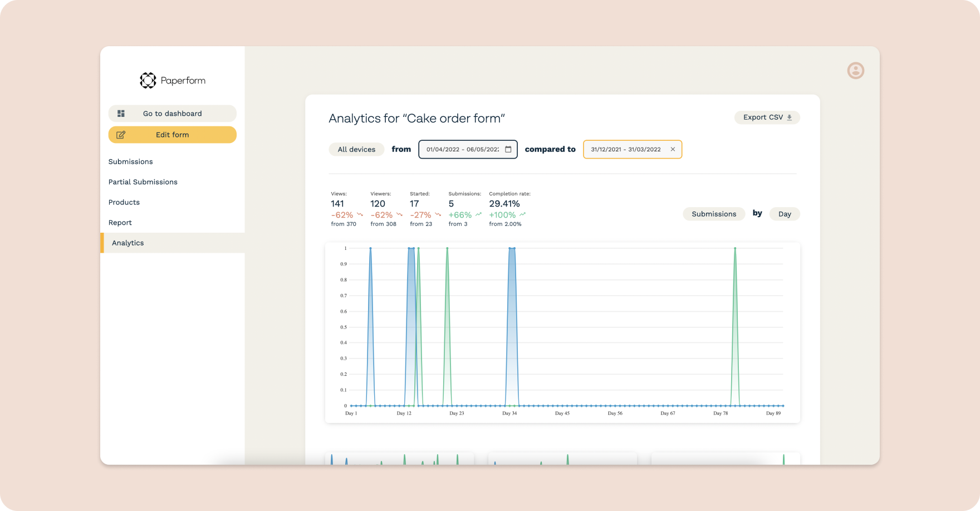
Task: Click the green peak near Day 78
Action: (x=735, y=249)
